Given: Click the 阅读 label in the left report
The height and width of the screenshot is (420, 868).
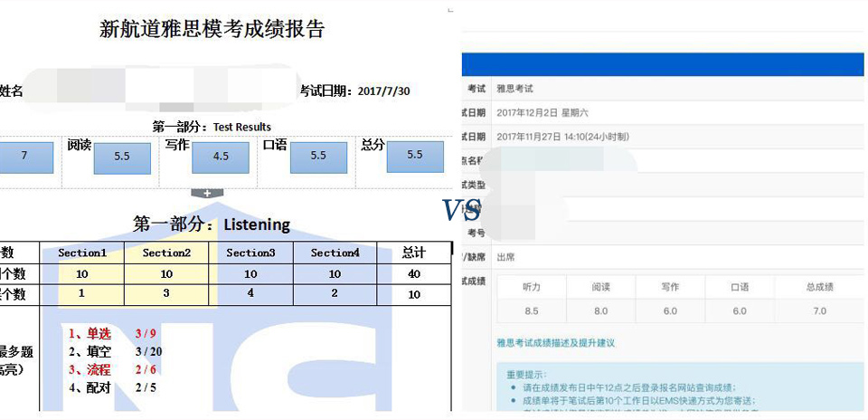Looking at the screenshot, I should [x=79, y=144].
